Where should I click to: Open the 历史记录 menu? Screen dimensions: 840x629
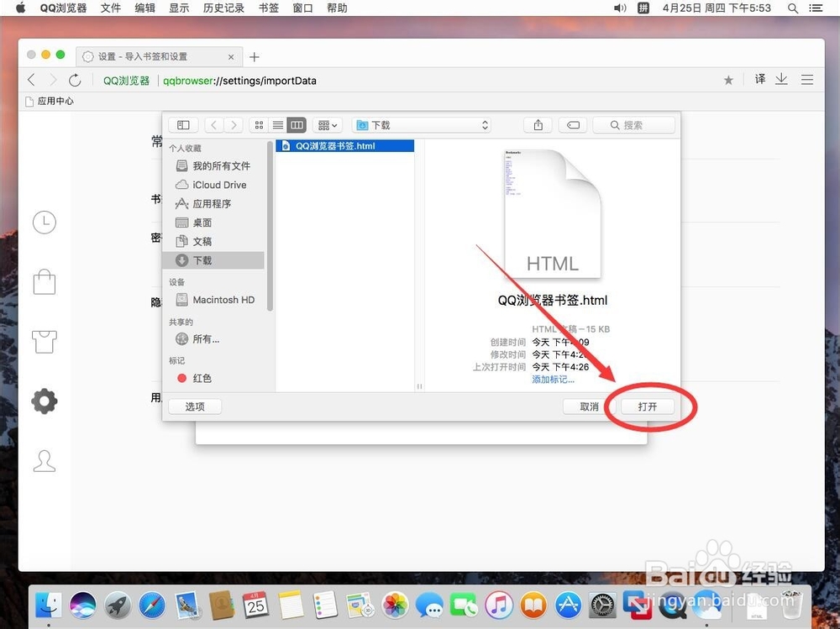pyautogui.click(x=224, y=8)
